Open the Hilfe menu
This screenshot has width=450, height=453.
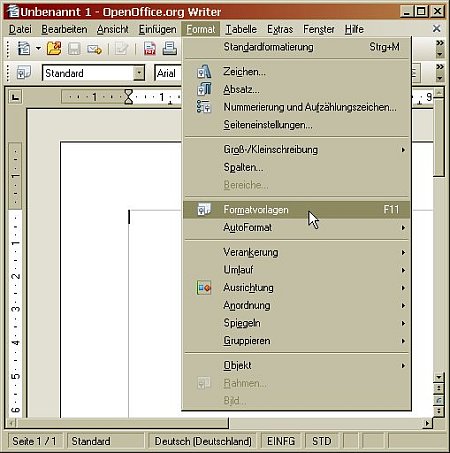click(x=354, y=29)
